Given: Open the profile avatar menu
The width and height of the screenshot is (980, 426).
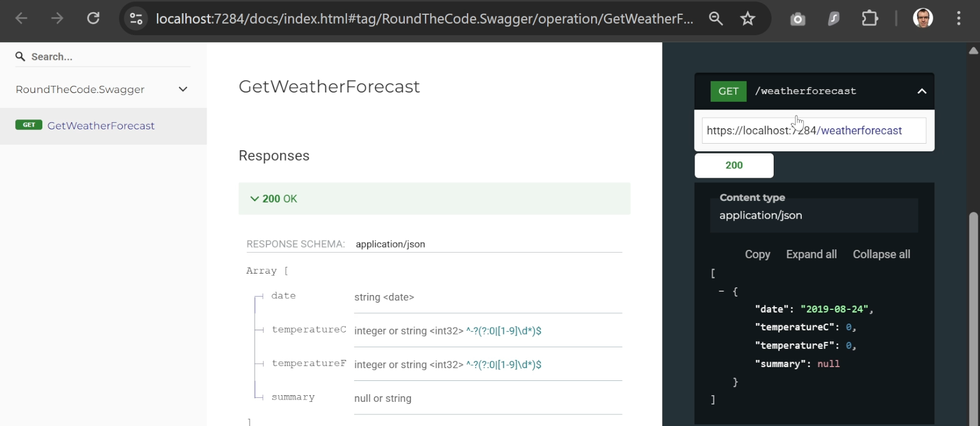Looking at the screenshot, I should click(x=923, y=19).
